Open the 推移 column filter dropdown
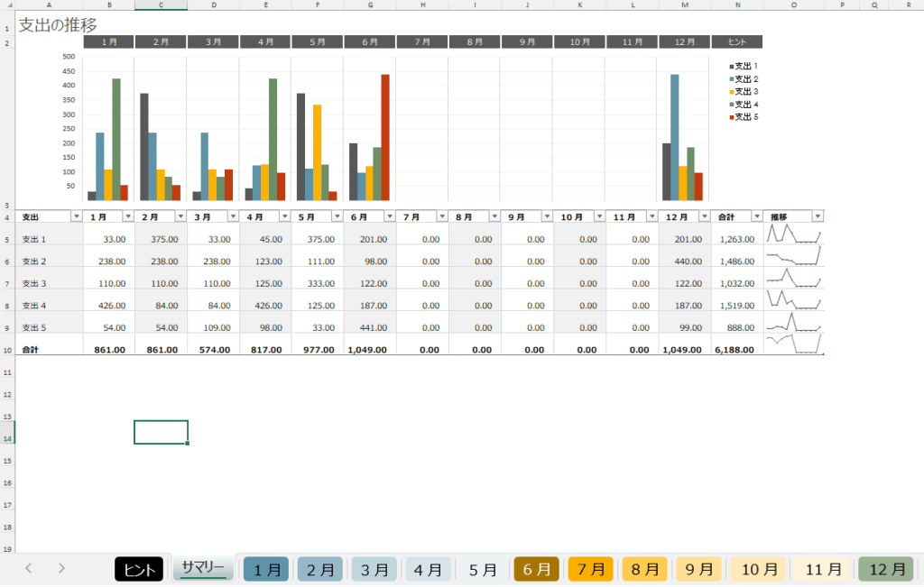The image size is (924, 587). click(818, 216)
